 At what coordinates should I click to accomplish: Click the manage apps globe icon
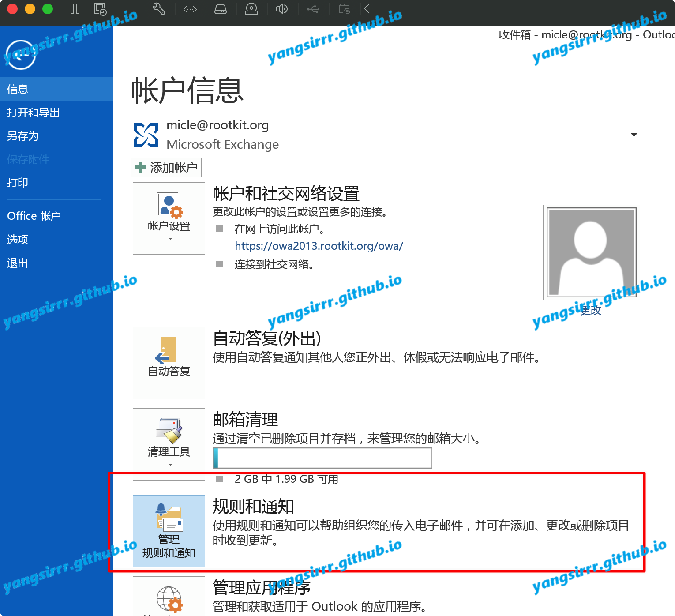(x=169, y=599)
